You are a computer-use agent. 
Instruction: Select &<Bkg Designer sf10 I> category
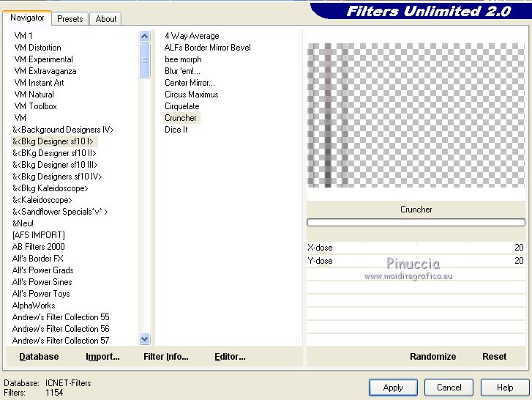coord(53,141)
